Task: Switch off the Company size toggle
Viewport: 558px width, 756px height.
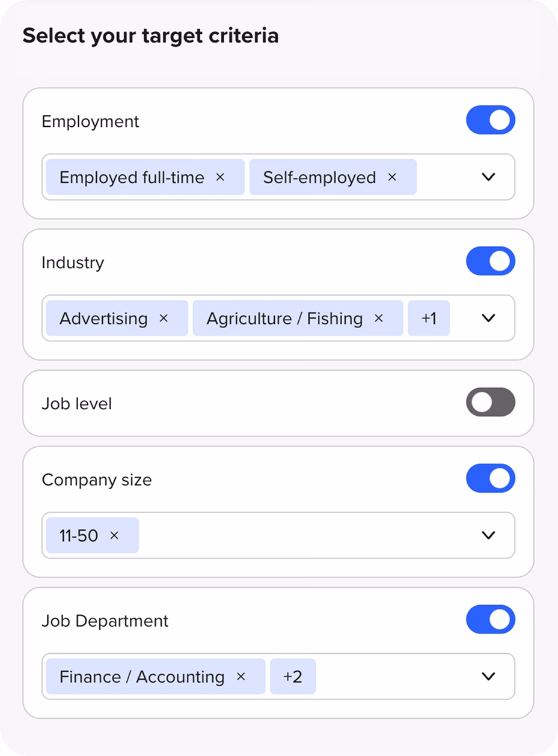Action: pos(490,478)
